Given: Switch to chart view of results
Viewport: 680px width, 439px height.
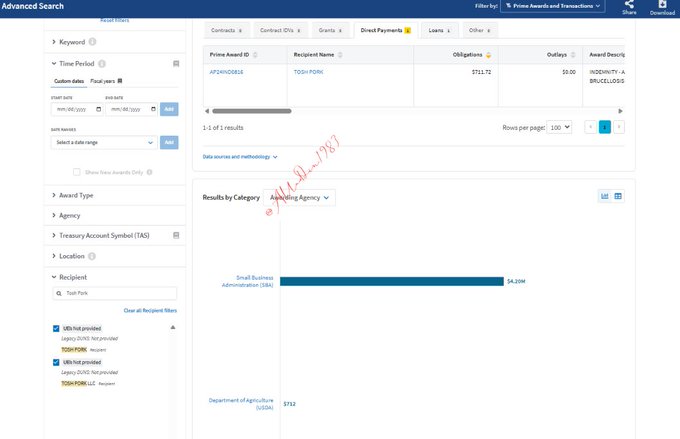Looking at the screenshot, I should point(605,196).
